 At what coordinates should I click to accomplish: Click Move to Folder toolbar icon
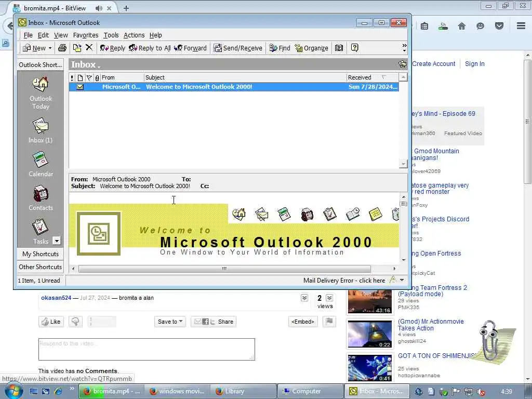(x=77, y=48)
